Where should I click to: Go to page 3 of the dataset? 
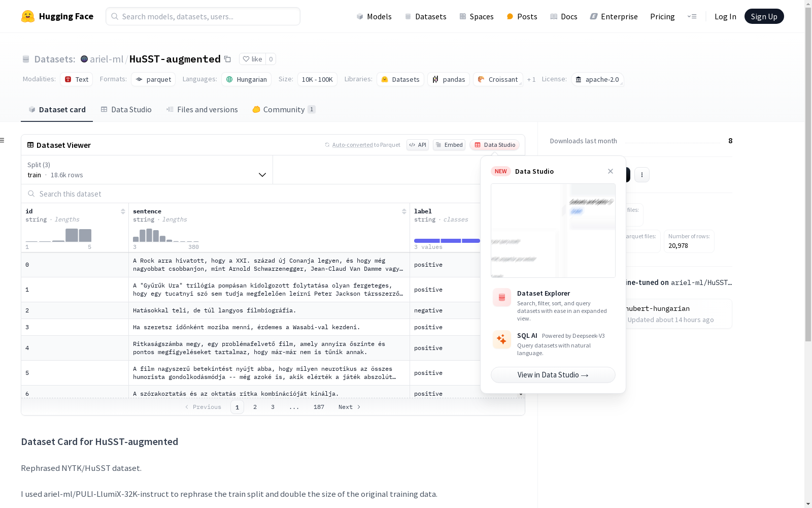[x=273, y=407]
